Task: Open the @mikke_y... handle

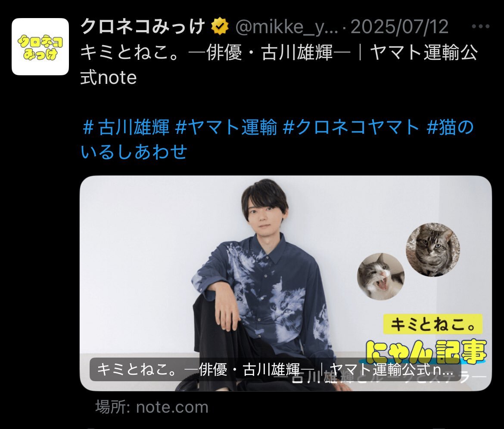Action: point(287,27)
